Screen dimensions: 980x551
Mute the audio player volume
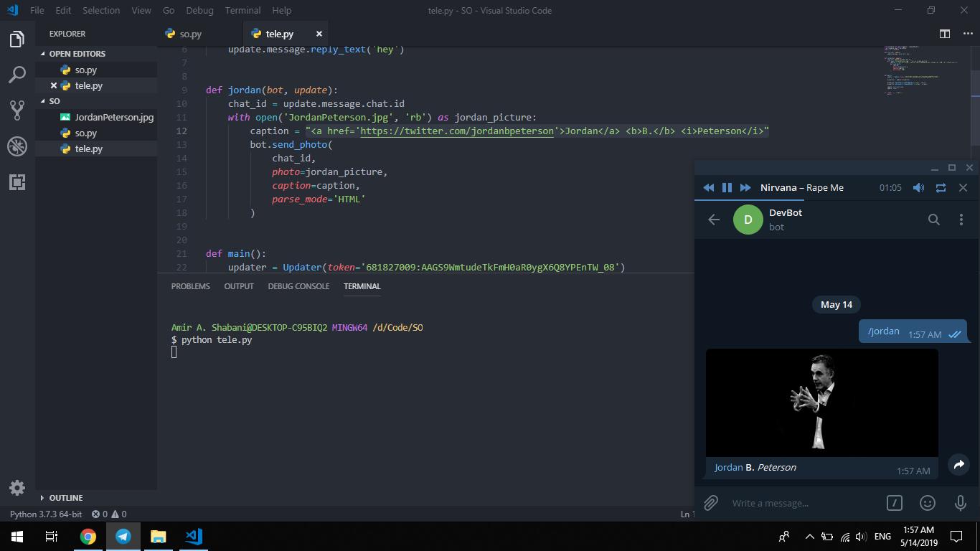(918, 187)
